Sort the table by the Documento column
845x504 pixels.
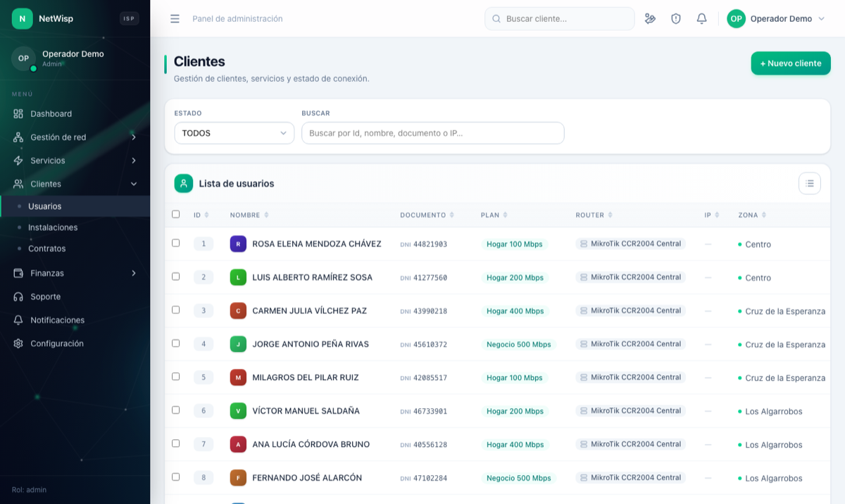click(427, 215)
